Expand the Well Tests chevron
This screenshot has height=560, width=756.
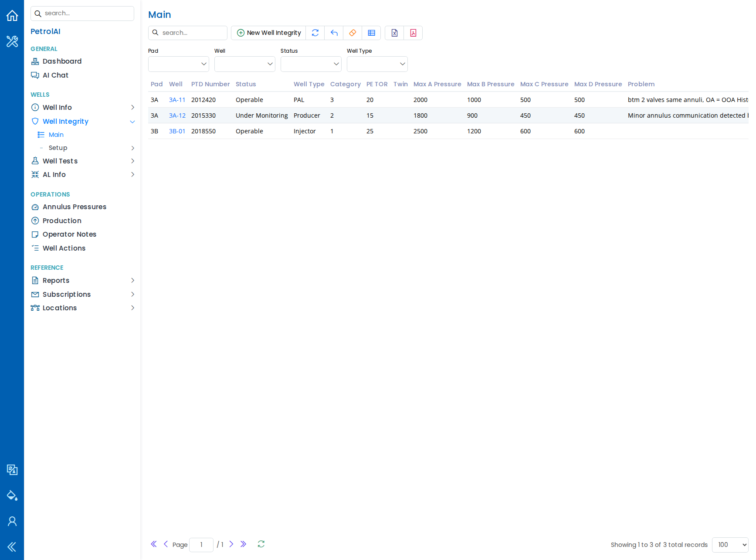click(133, 161)
